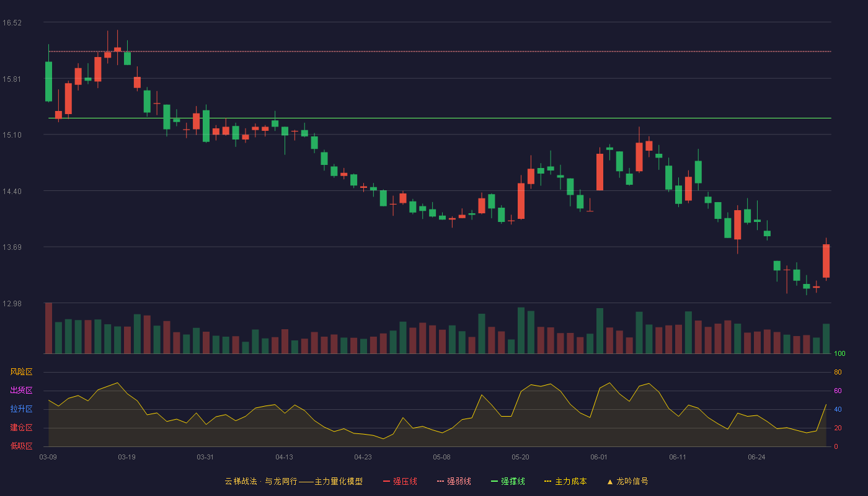Toggle the 主力成本 legend series
Viewport: 868px width, 496px height.
pyautogui.click(x=565, y=481)
